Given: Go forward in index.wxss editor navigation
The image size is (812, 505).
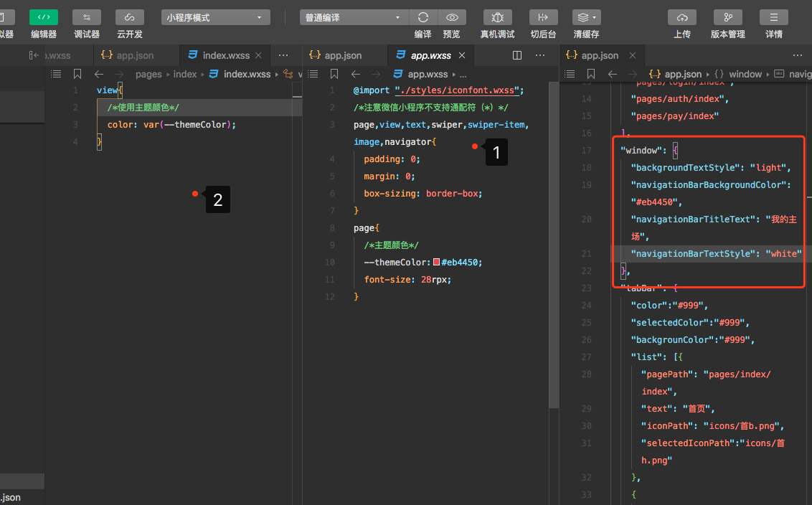Looking at the screenshot, I should [x=118, y=74].
